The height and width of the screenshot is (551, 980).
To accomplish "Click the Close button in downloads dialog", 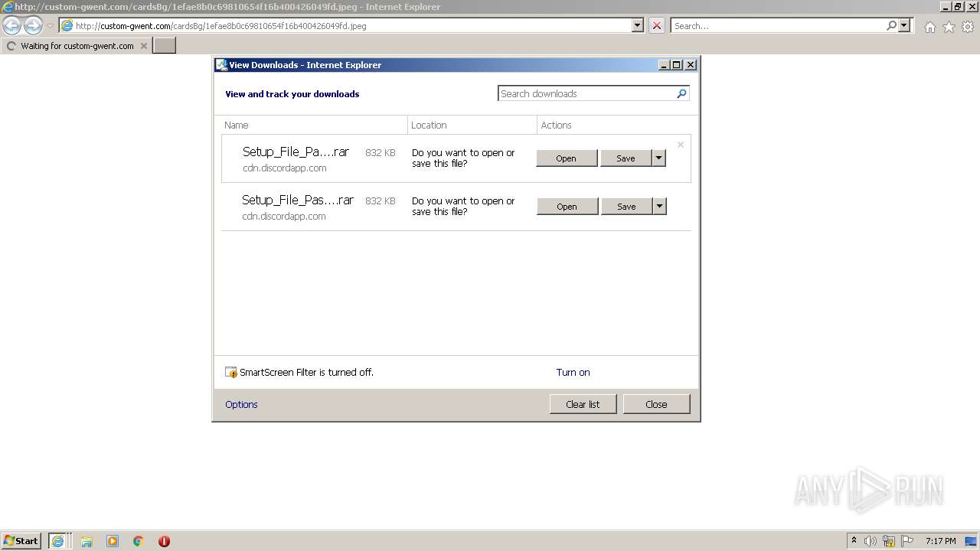I will (x=656, y=404).
